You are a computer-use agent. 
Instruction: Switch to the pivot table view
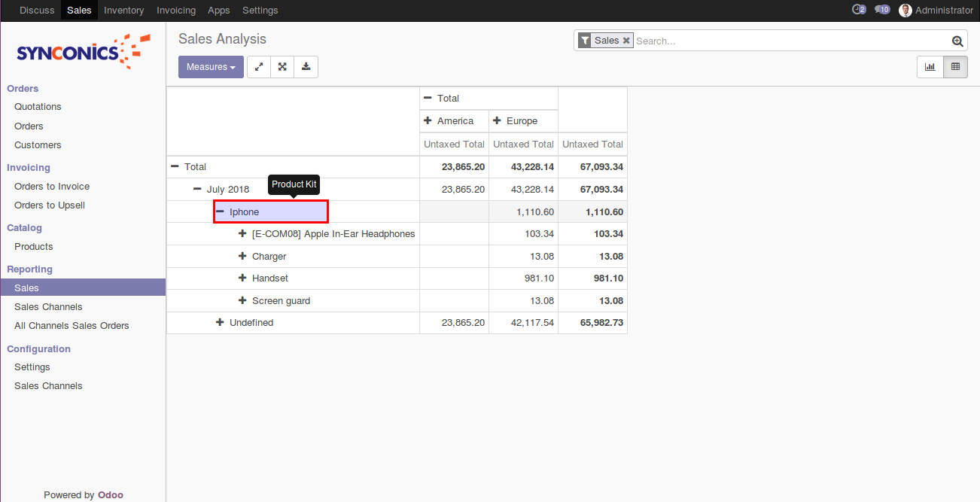[x=955, y=67]
